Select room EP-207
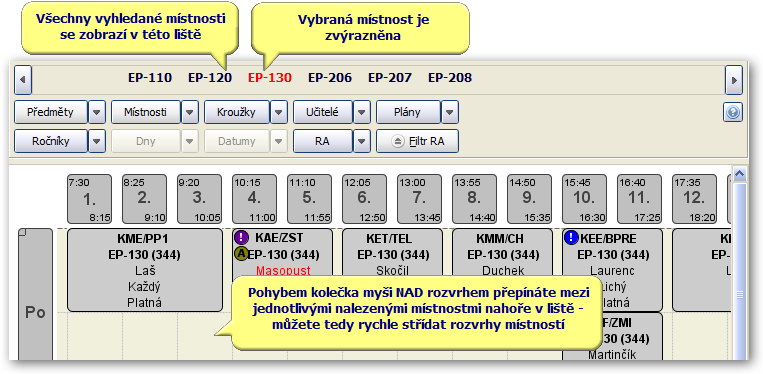763x374 pixels. click(390, 78)
